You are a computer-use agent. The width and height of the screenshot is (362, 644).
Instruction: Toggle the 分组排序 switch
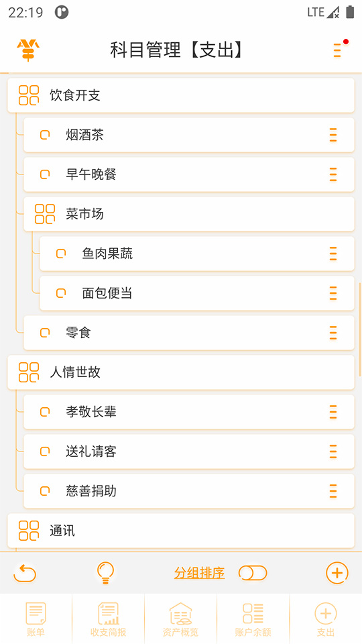(x=253, y=573)
